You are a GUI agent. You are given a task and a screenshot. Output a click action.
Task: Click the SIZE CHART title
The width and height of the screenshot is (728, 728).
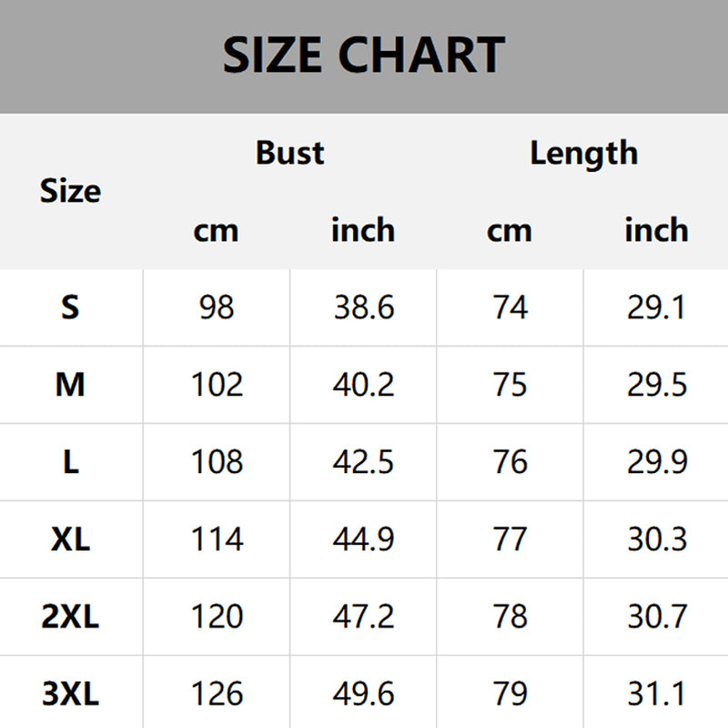pyautogui.click(x=363, y=55)
